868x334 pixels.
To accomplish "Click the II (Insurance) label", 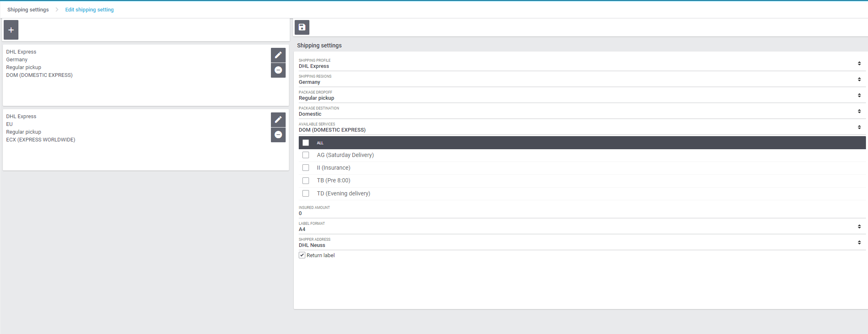I will pos(334,168).
